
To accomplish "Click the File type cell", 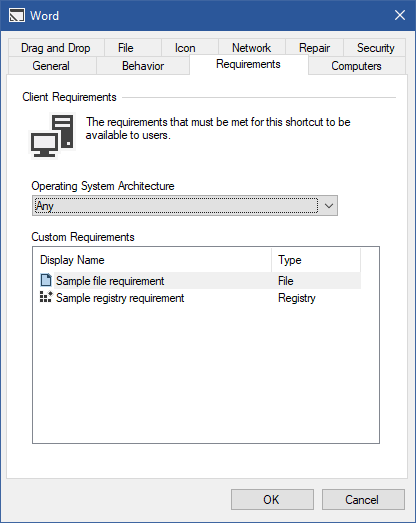I will coord(286,281).
